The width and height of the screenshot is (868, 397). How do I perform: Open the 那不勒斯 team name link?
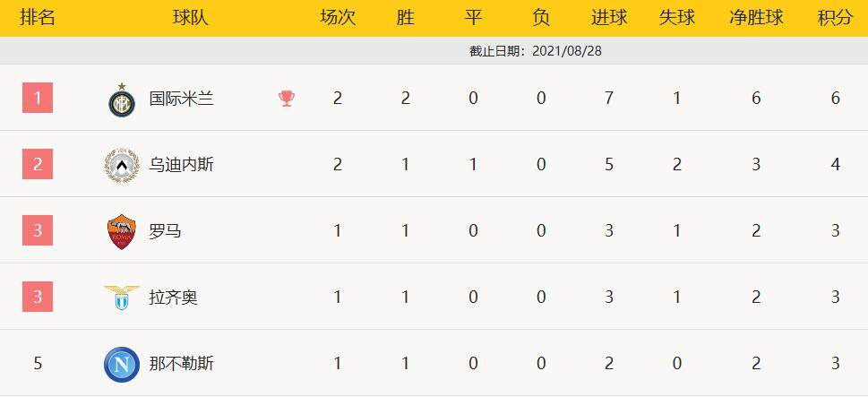pos(181,364)
